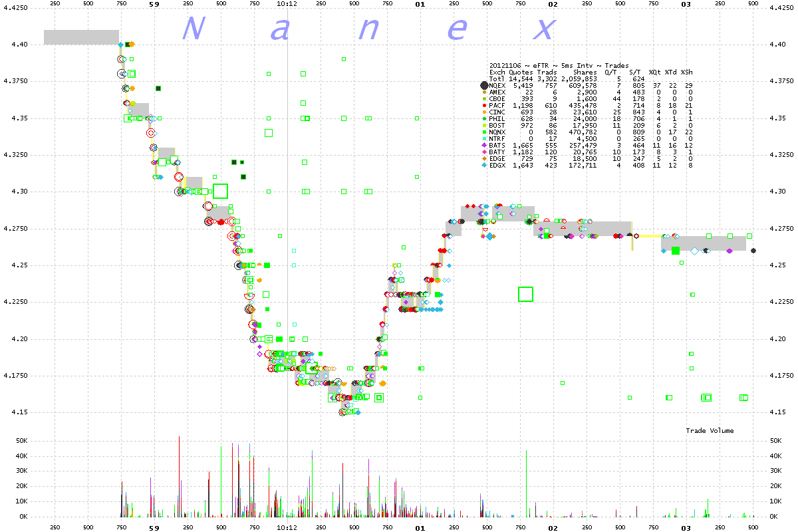This screenshot has width=798, height=532.
Task: Click the large black circle marker beside NQEX
Action: coord(484,85)
